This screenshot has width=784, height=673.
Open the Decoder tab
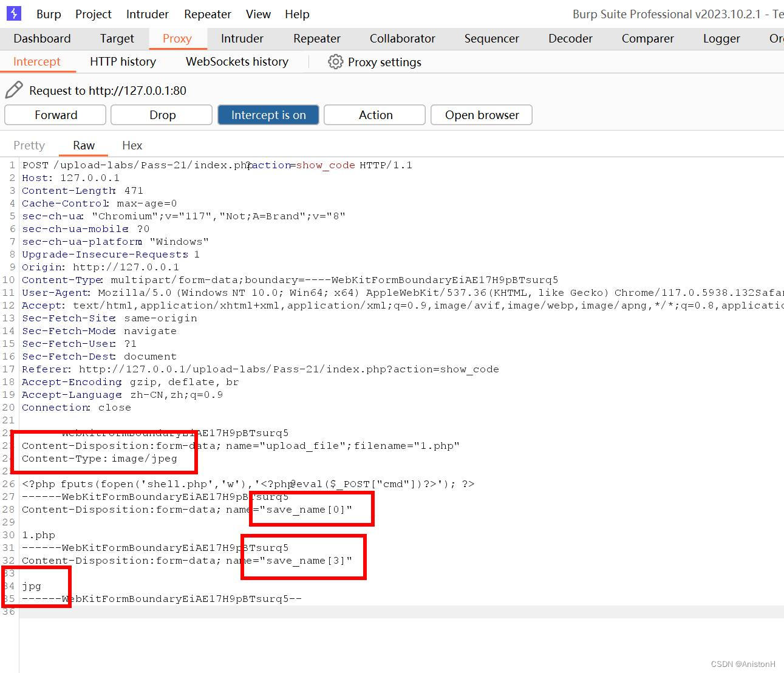pos(570,38)
